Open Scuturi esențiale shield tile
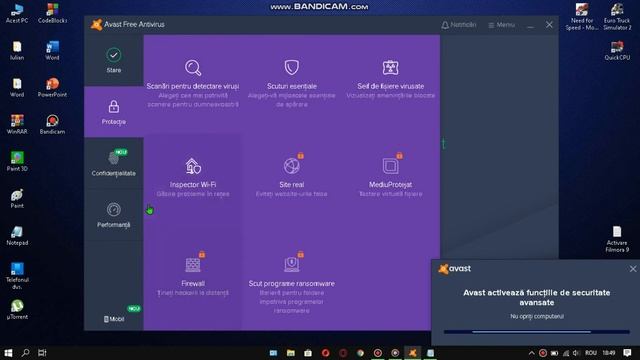This screenshot has height=360, width=640. [x=291, y=84]
